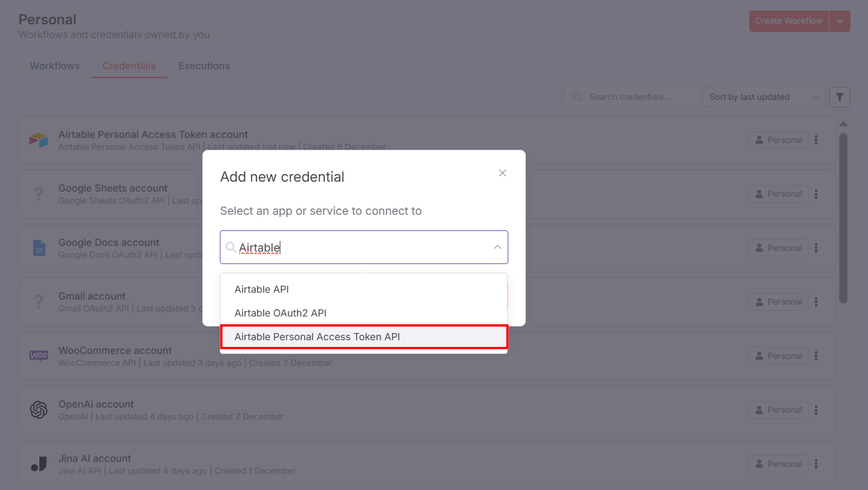This screenshot has width=868, height=490.
Task: Open the OpenAi account three-dot menu
Action: click(816, 409)
